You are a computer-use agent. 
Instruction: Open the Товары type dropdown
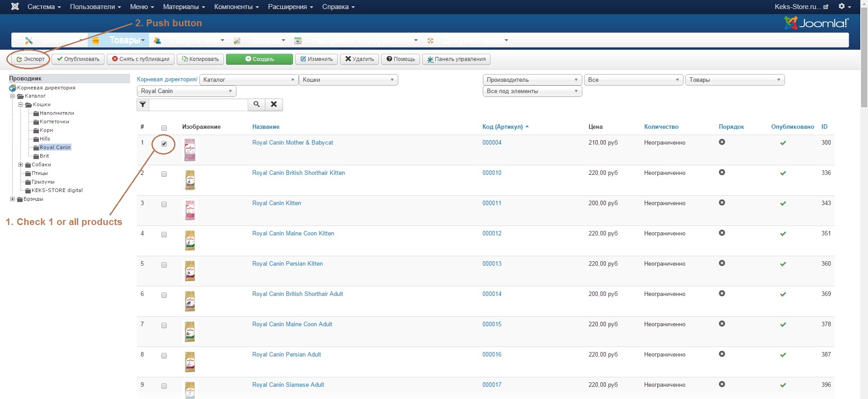[x=735, y=80]
